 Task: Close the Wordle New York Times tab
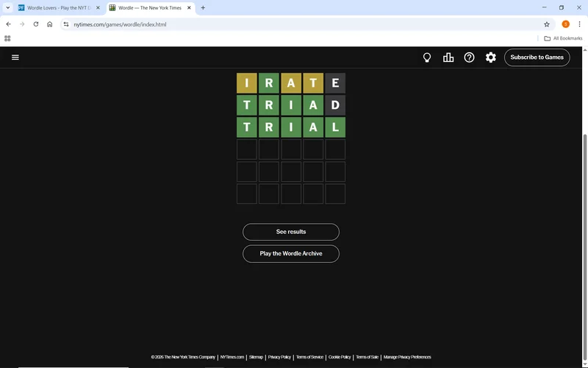point(189,7)
